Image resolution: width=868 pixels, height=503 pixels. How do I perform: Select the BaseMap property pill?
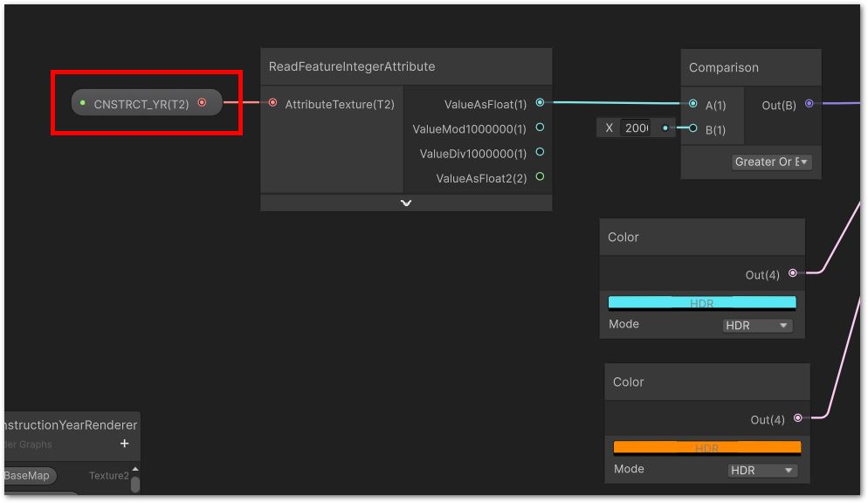[x=28, y=476]
